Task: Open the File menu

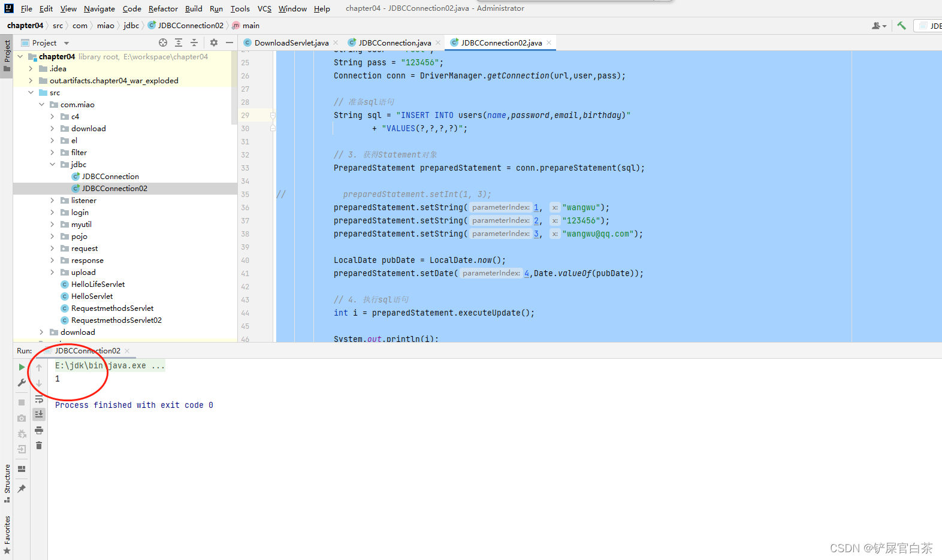Action: [x=26, y=8]
